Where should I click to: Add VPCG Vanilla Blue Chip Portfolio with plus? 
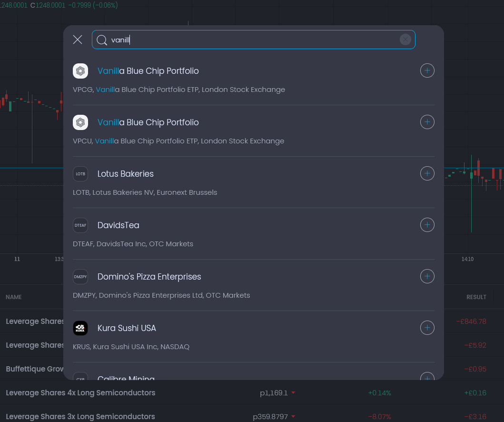click(427, 70)
